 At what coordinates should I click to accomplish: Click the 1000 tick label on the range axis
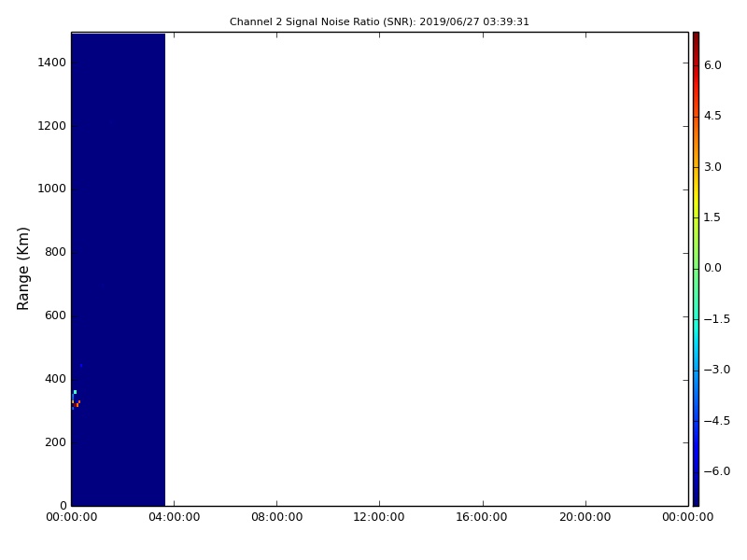coord(52,189)
